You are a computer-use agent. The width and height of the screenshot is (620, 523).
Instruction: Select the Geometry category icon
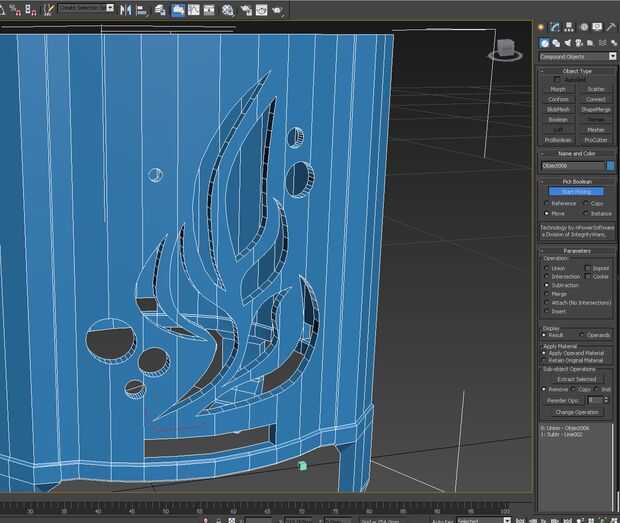click(544, 43)
